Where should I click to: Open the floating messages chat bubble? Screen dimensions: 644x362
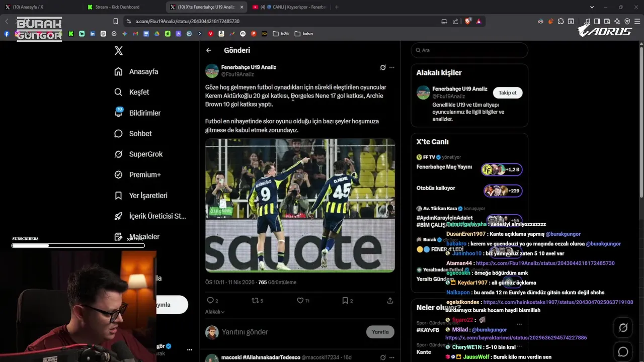click(623, 352)
